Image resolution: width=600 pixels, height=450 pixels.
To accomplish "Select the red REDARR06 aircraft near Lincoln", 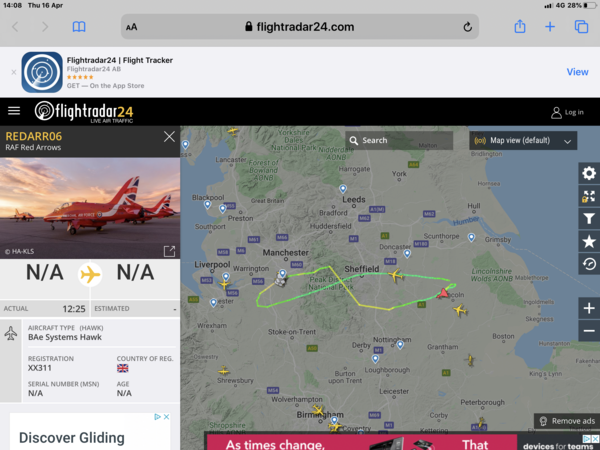I will 443,293.
